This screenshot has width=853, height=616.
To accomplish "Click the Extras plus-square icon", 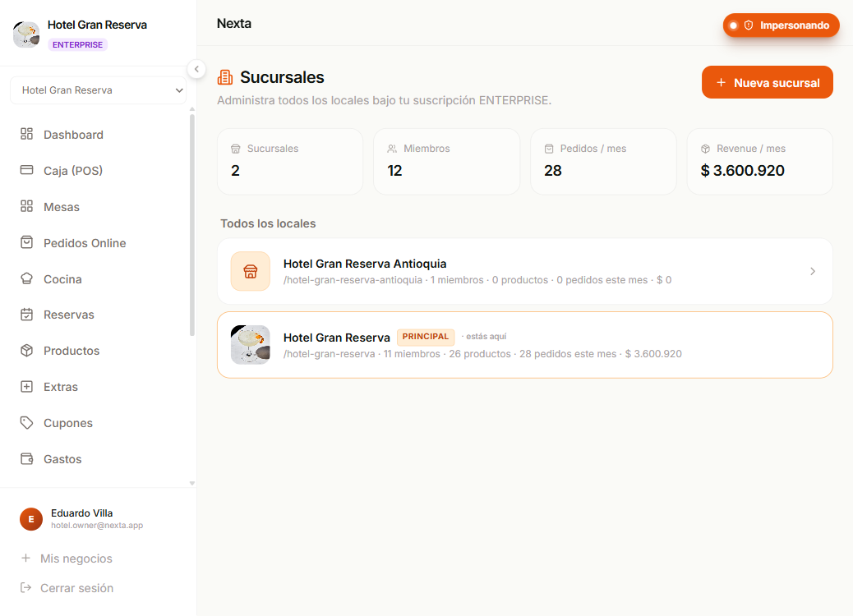I will tap(26, 387).
